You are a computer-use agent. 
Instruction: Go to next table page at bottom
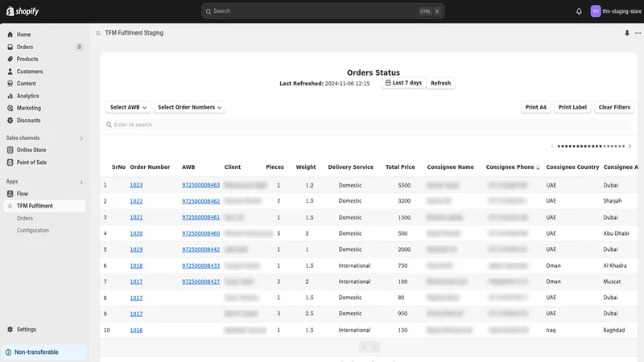tap(374, 348)
